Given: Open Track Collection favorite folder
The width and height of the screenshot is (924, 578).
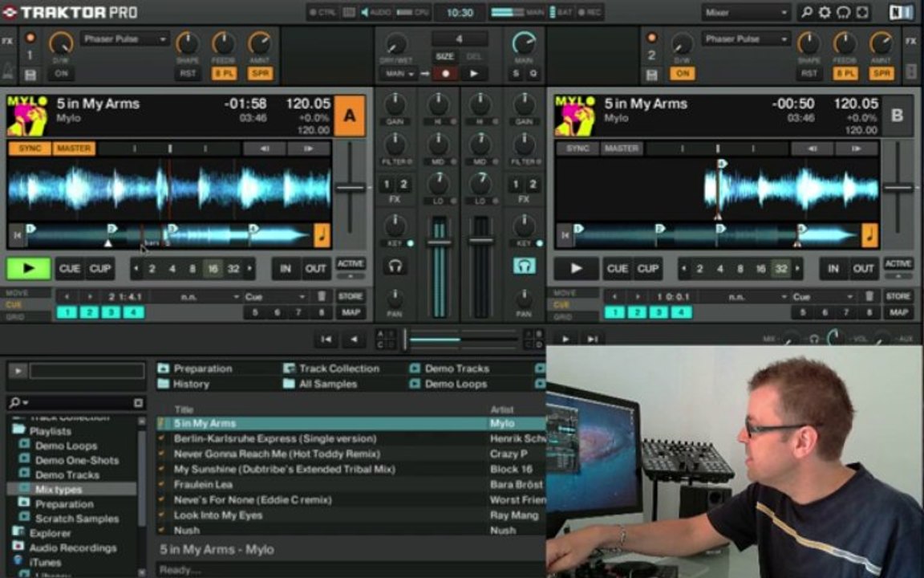Looking at the screenshot, I should point(332,368).
